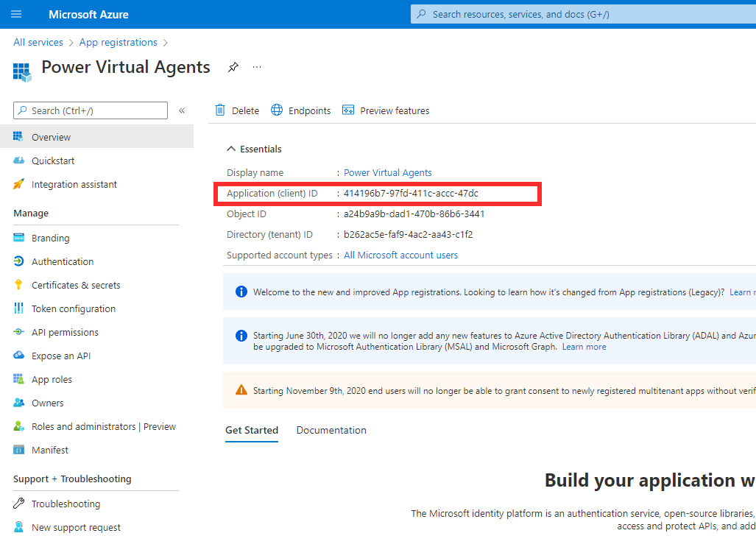This screenshot has width=756, height=547.
Task: Click the Token configuration bars icon
Action: click(x=18, y=308)
